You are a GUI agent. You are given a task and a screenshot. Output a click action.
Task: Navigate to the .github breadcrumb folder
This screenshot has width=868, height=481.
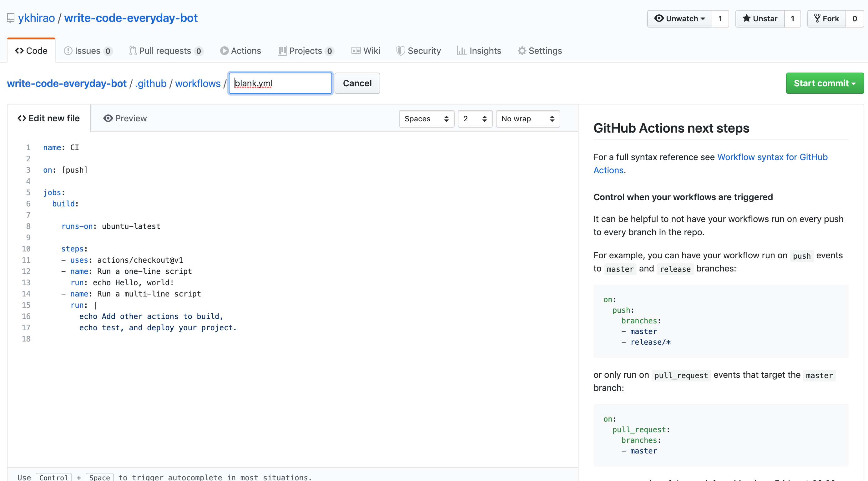[x=151, y=83]
